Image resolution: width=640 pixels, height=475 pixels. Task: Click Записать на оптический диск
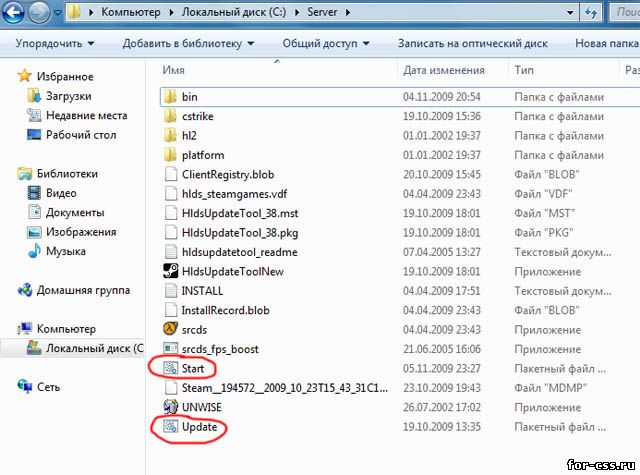(473, 43)
